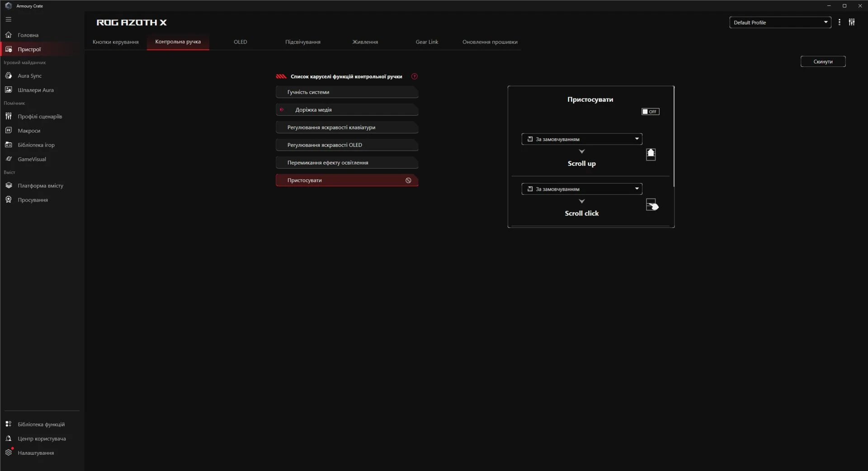Open the Оновлення прошивки tab

490,42
